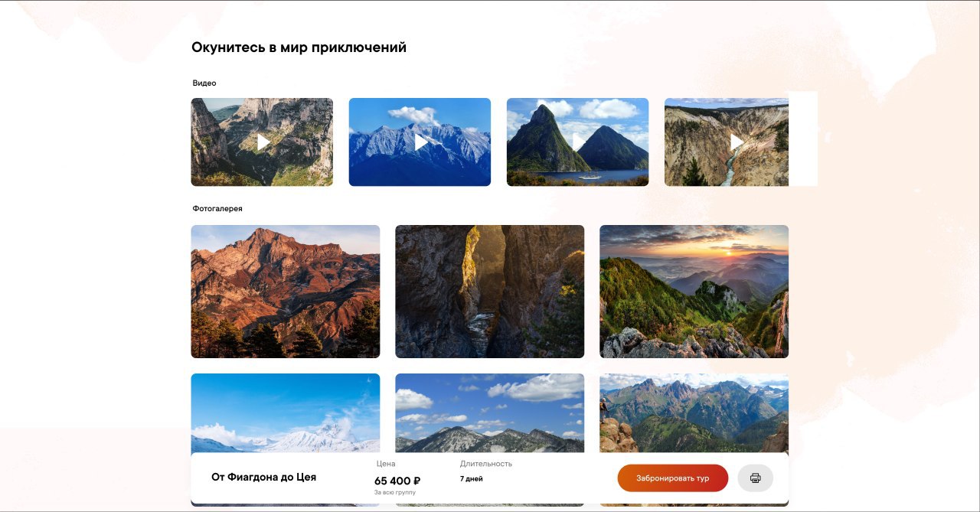
Task: Open the cloudy sky mountains photo
Action: pyautogui.click(x=490, y=413)
